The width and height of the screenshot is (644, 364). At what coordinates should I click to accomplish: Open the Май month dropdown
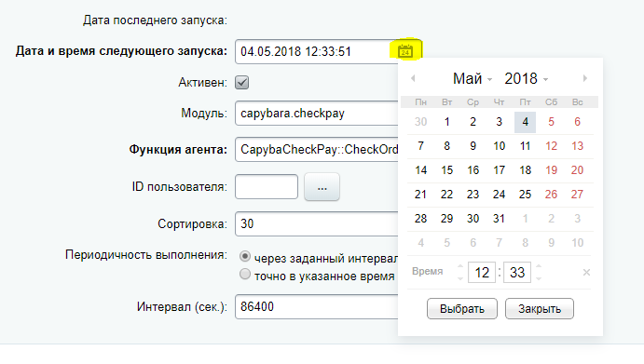tap(473, 78)
